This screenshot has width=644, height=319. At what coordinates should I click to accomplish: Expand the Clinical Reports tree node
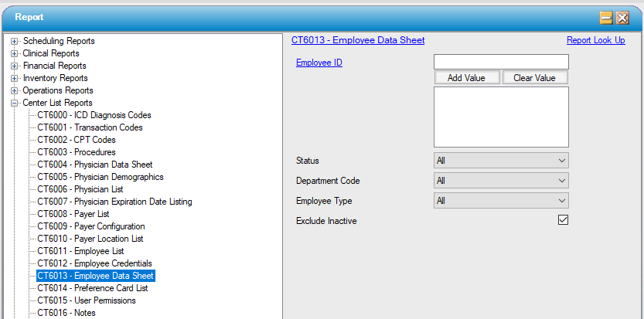tap(15, 53)
